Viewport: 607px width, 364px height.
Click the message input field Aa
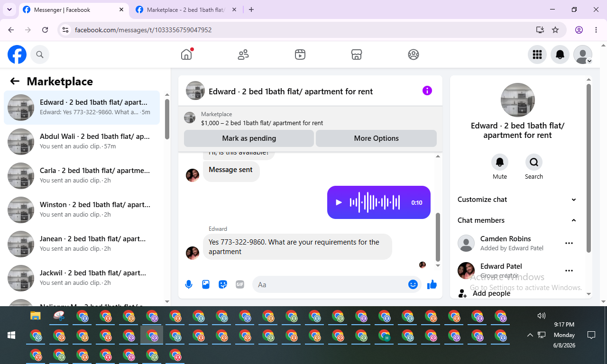pyautogui.click(x=330, y=285)
